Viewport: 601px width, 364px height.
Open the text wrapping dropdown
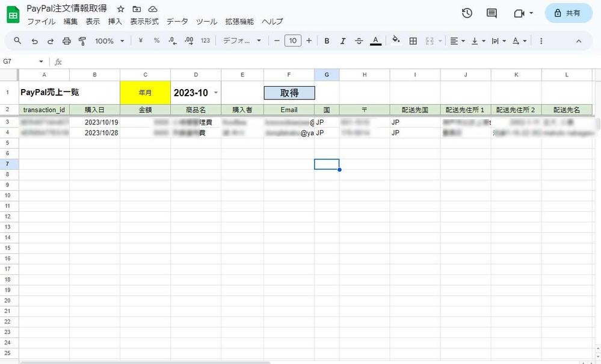499,41
